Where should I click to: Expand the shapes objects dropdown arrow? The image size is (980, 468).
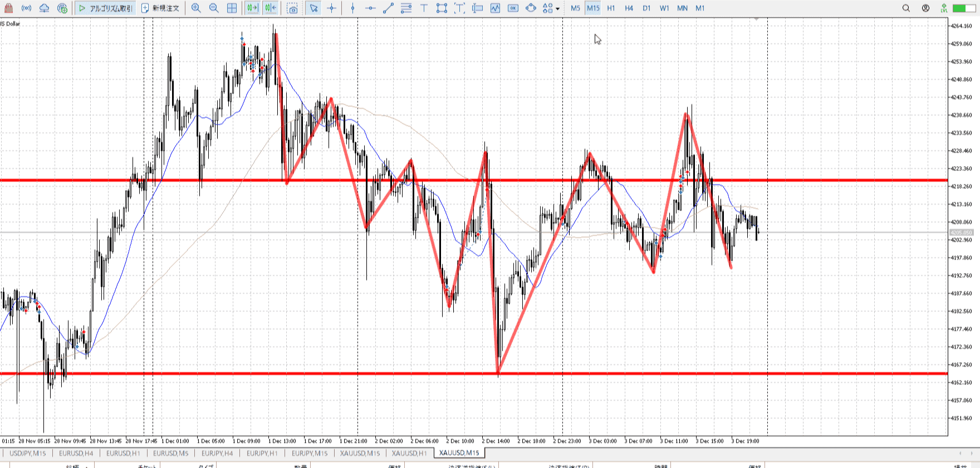(557, 9)
